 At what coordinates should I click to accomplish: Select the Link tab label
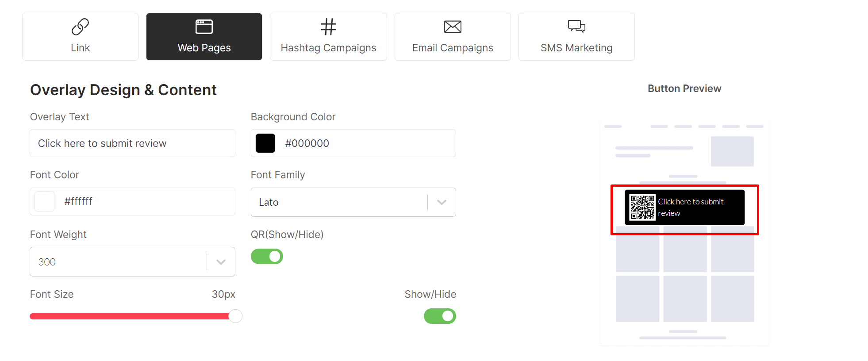click(80, 48)
